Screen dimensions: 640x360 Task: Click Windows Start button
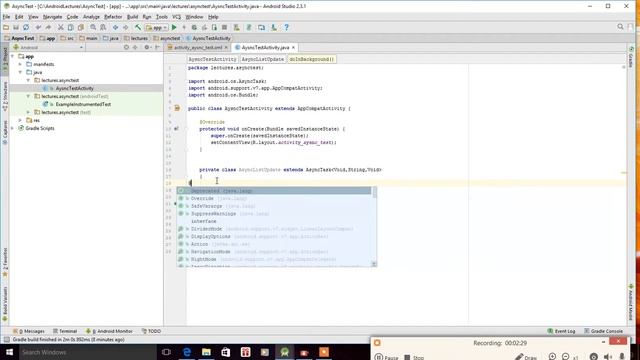click(x=9, y=352)
